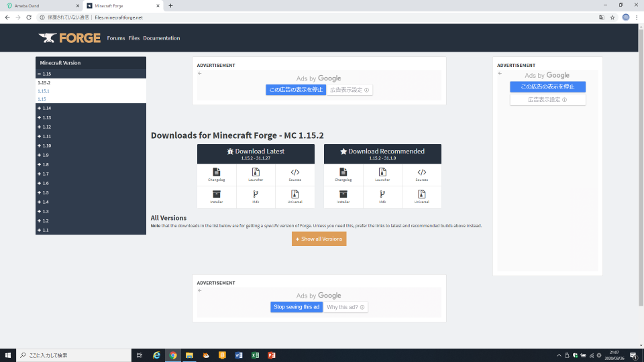The image size is (644, 362).
Task: Download Universal under Download Latest
Action: click(x=295, y=196)
